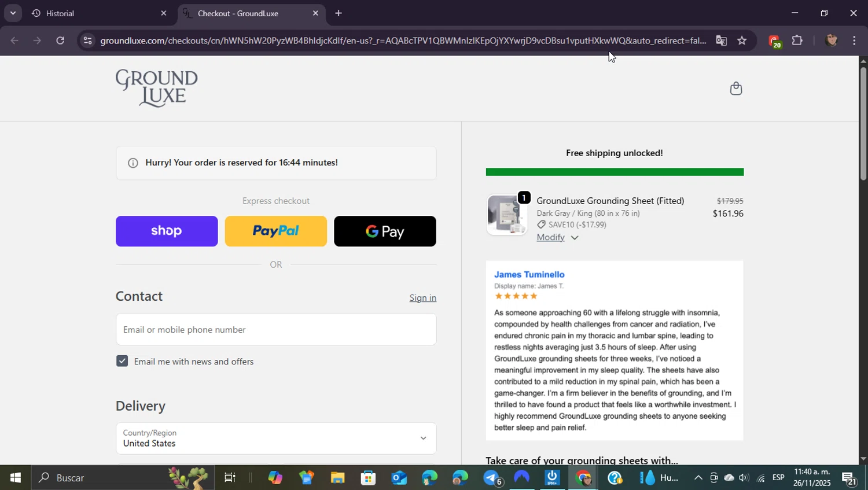Viewport: 868px width, 490px height.
Task: Close the Historial tab
Action: [x=163, y=13]
